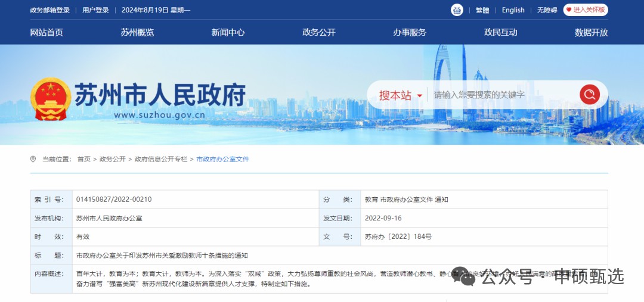644x302 pixels.
Task: Click the title 市政府办公室关于印发苏州市关爱激励教师十条措施的通知
Action: 162,255
